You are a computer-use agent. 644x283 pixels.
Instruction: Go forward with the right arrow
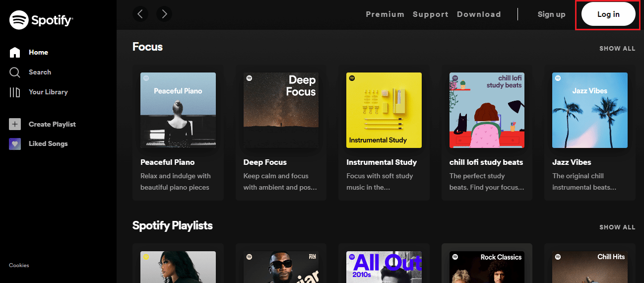point(164,14)
